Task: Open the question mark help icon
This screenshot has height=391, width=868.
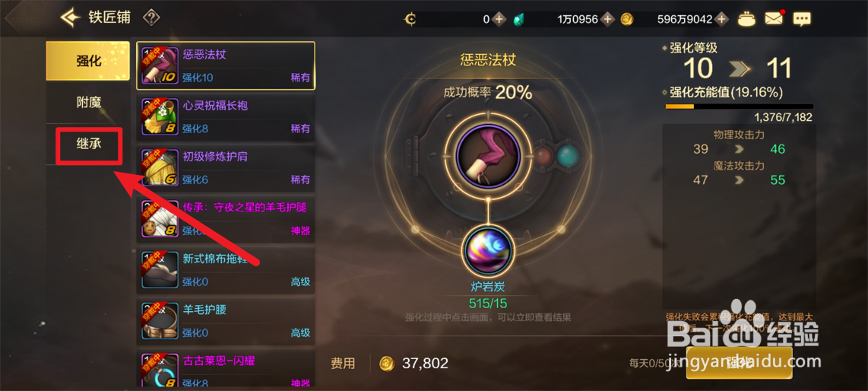Action: (151, 18)
